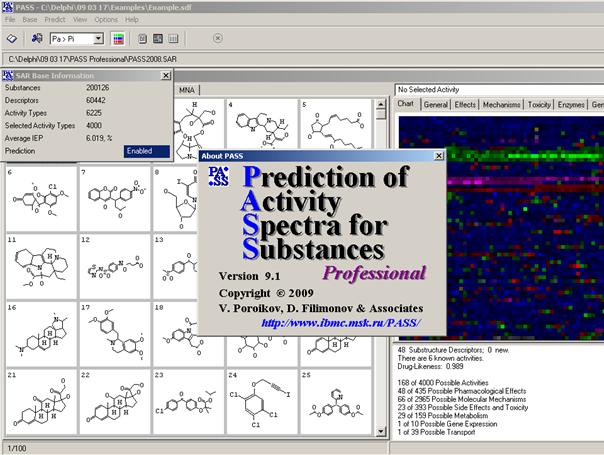604x455 pixels.
Task: Click the Substances value 200126
Action: pos(97,88)
